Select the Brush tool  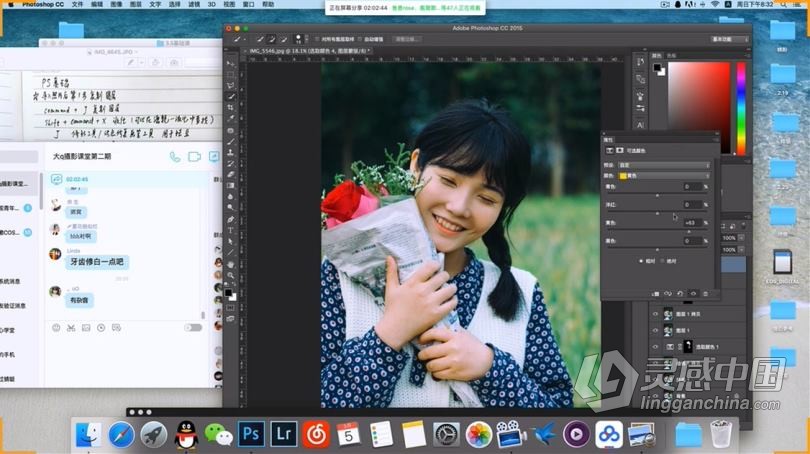coord(230,142)
